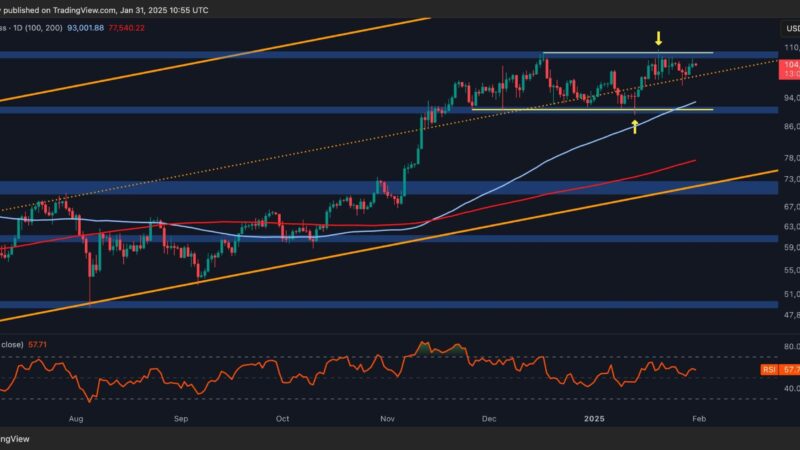Click the 63,0 price axis label
This screenshot has width=800, height=450.
tap(792, 226)
